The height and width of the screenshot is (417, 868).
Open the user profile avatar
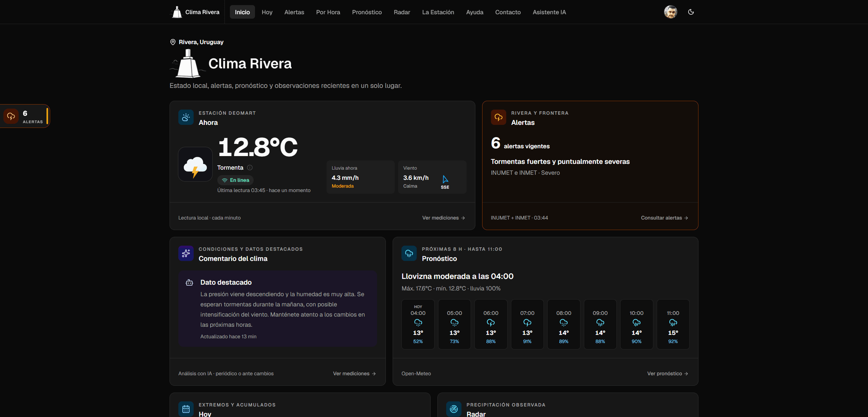(670, 12)
